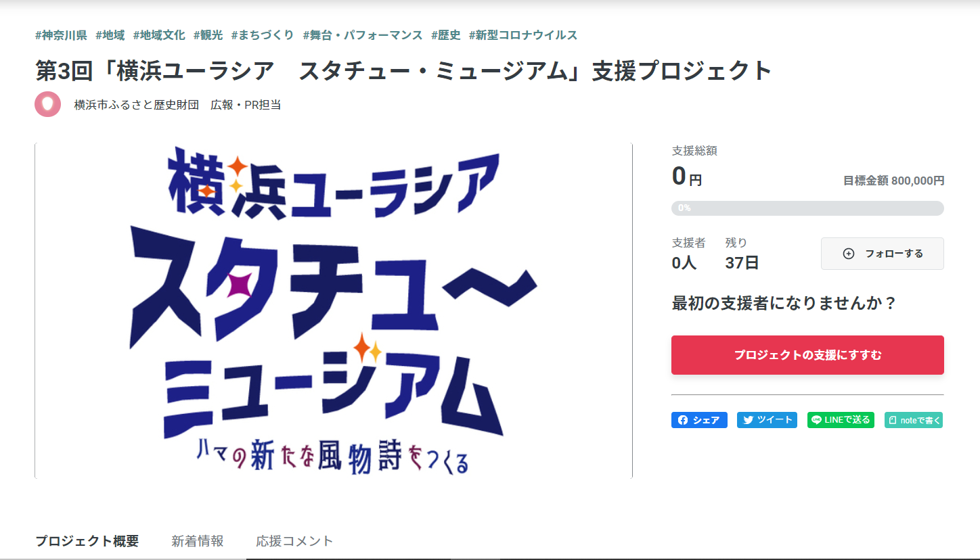This screenshot has width=980, height=560.
Task: Open the 応援コメント tab
Action: click(294, 541)
